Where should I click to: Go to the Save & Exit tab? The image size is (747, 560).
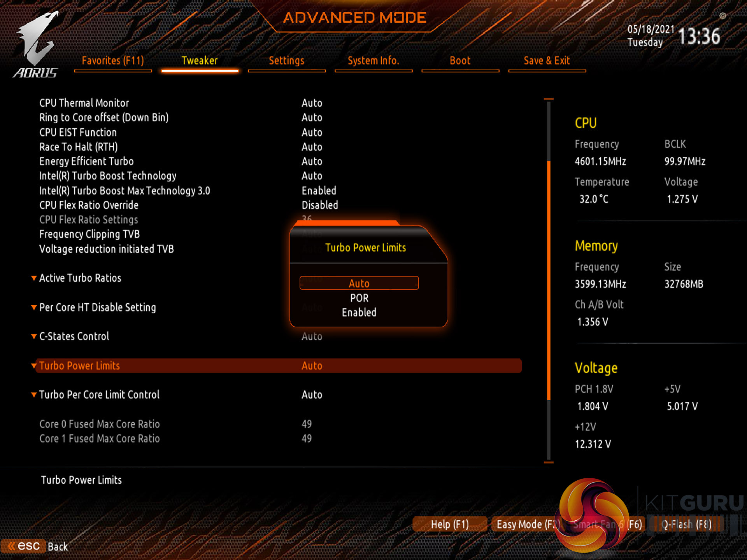point(546,61)
